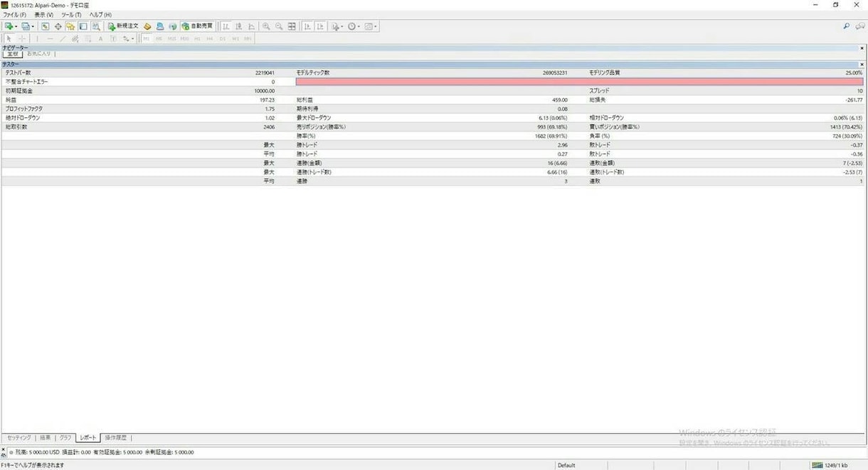Zoom in on the chart

pos(266,26)
